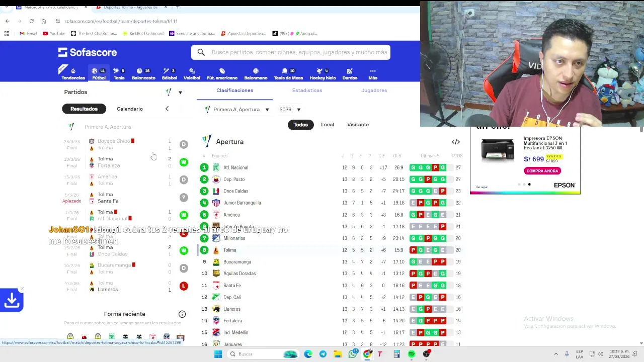
Task: Open the Gmail bookmark
Action: (x=28, y=33)
